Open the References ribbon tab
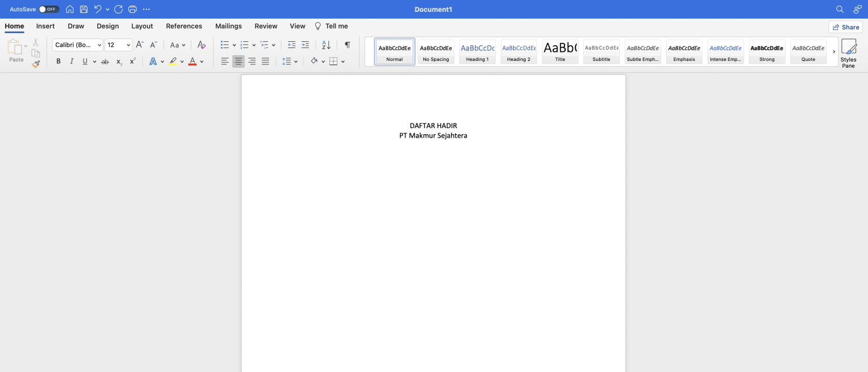868x372 pixels. pos(184,26)
